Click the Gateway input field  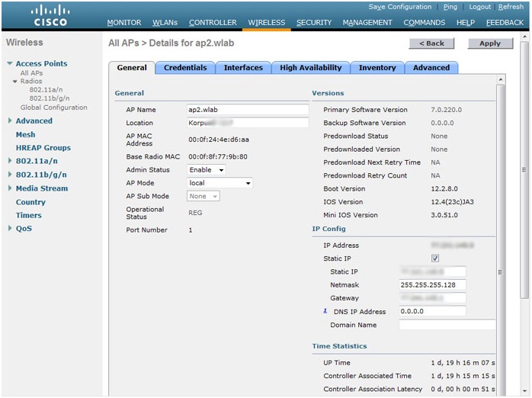432,298
